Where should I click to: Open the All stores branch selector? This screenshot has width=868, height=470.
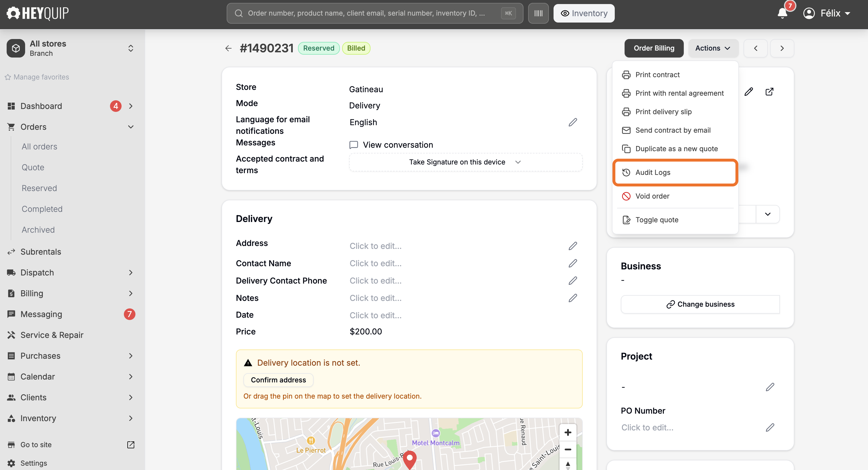click(71, 48)
